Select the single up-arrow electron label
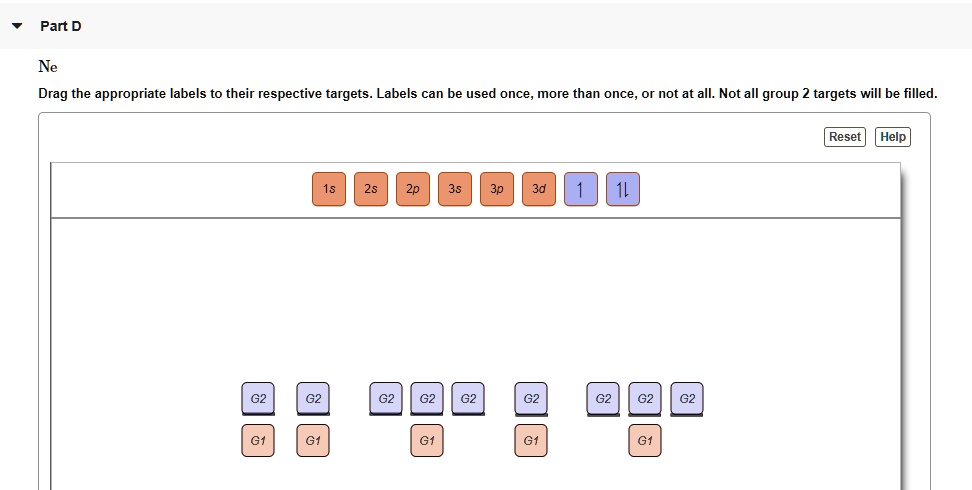Image resolution: width=972 pixels, height=490 pixels. coord(581,189)
